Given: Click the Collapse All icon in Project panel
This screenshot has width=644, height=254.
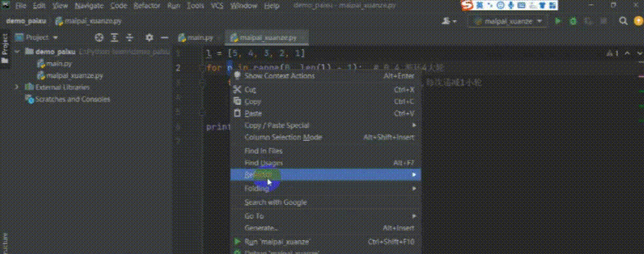Looking at the screenshot, I should pos(130,37).
